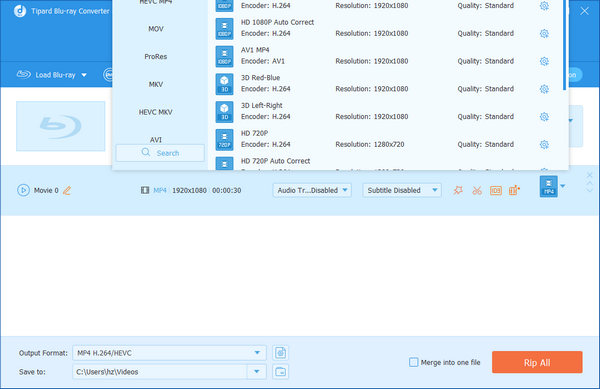Select MKV in the format list

pos(156,85)
